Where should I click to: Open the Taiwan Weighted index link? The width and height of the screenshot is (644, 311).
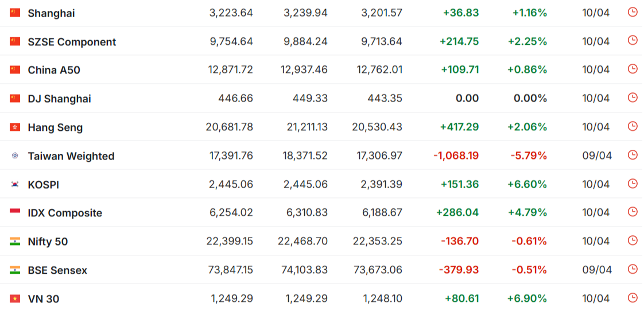point(71,156)
